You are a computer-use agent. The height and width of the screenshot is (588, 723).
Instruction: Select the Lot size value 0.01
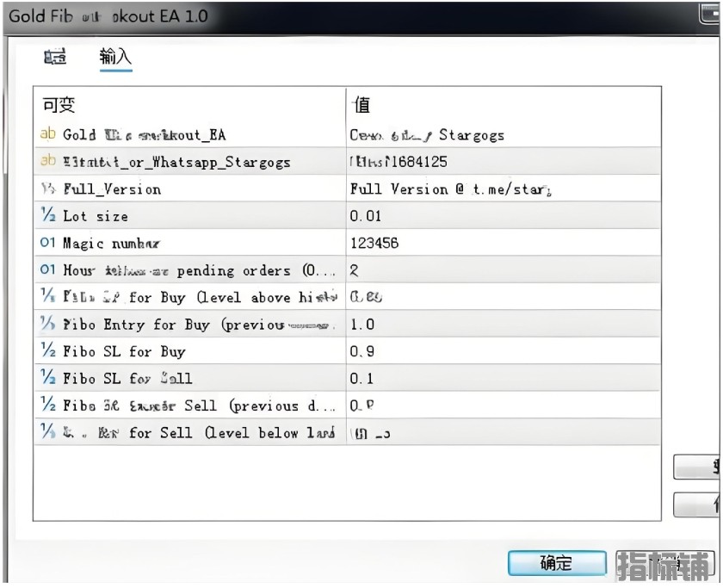click(x=366, y=216)
